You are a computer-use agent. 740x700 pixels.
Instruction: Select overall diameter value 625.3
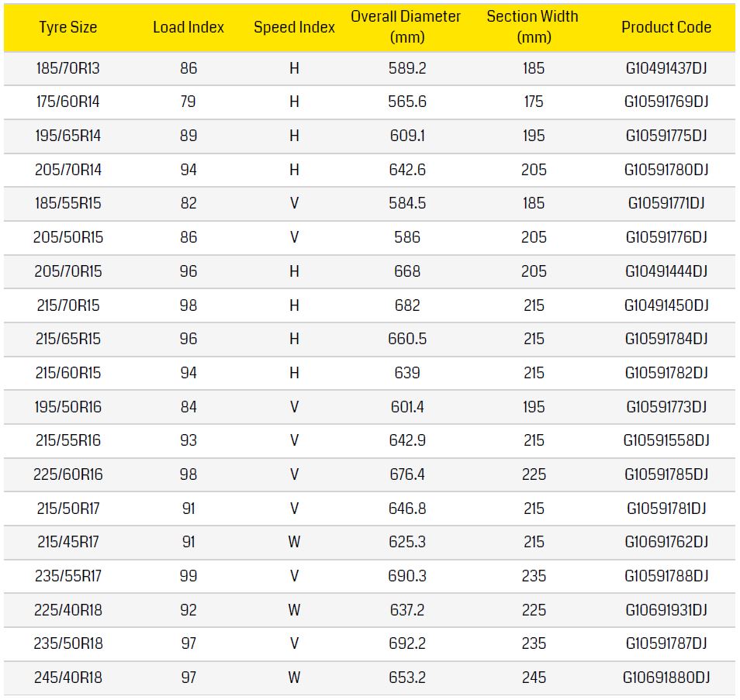[x=407, y=542]
